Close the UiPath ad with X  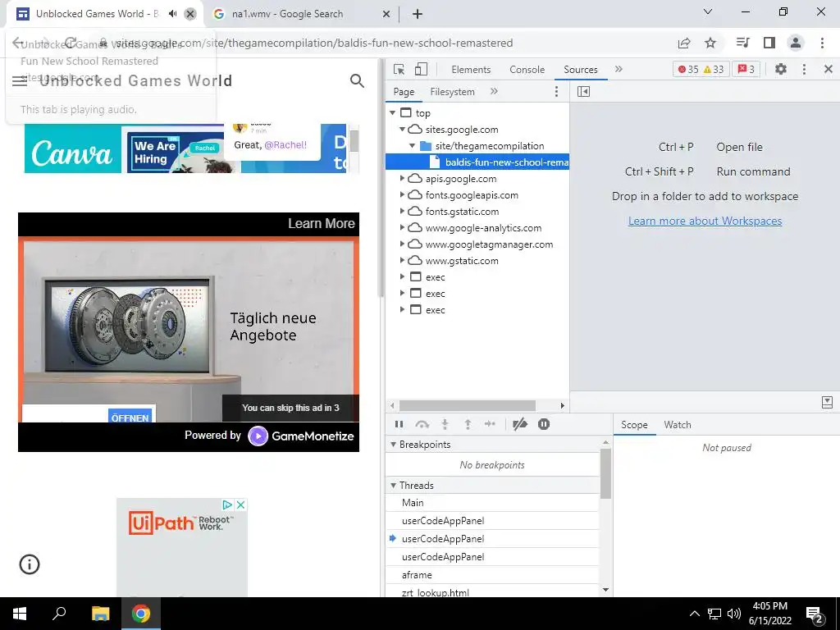[x=241, y=504]
